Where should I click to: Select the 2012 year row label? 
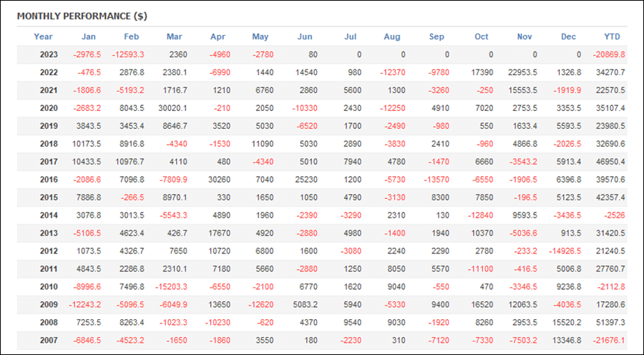coord(49,251)
